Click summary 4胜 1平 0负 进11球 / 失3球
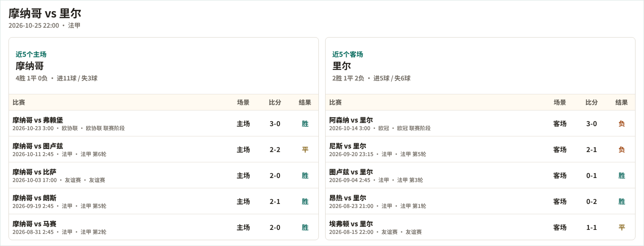 pyautogui.click(x=56, y=78)
